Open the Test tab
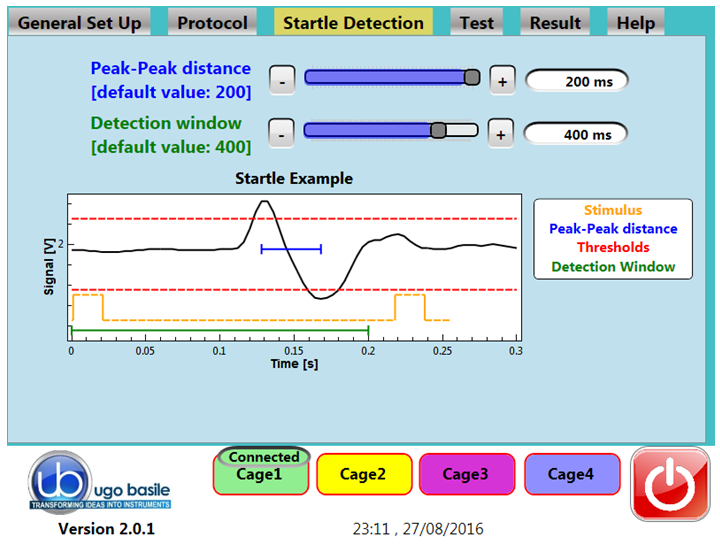This screenshot has width=720, height=548. pos(477,23)
